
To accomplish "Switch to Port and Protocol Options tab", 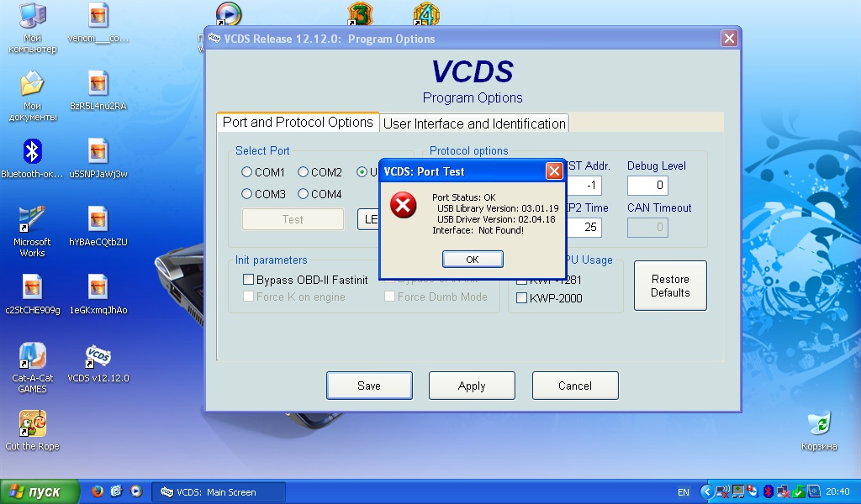I will point(298,123).
